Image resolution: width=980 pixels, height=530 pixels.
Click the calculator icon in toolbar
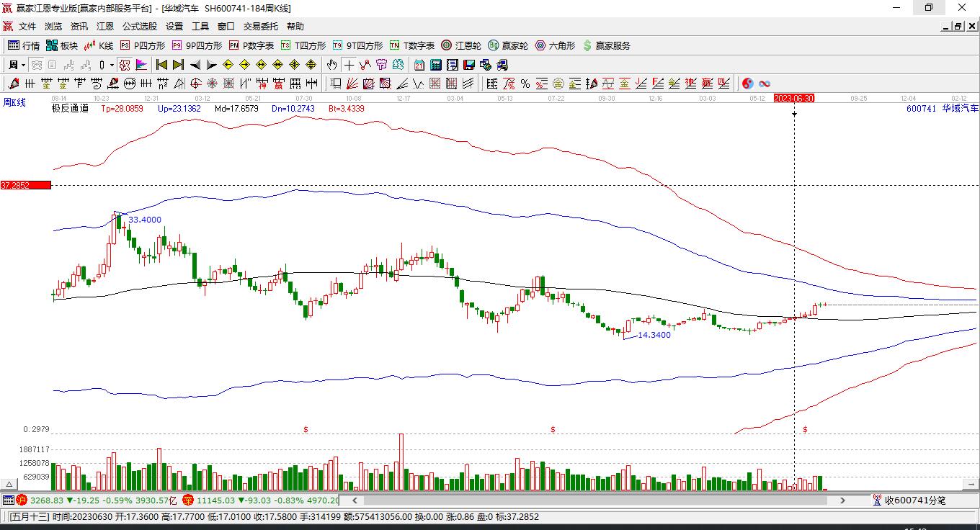[x=435, y=65]
